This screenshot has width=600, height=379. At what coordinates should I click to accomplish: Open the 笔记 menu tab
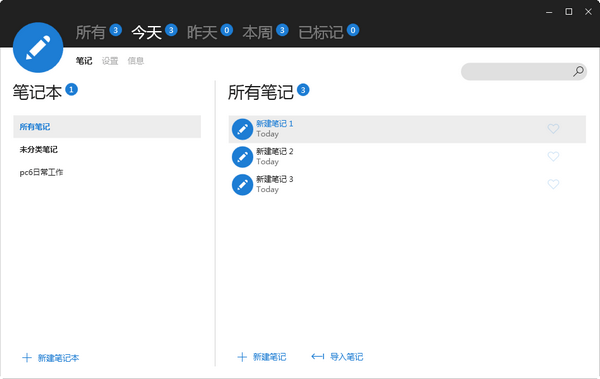click(x=84, y=61)
